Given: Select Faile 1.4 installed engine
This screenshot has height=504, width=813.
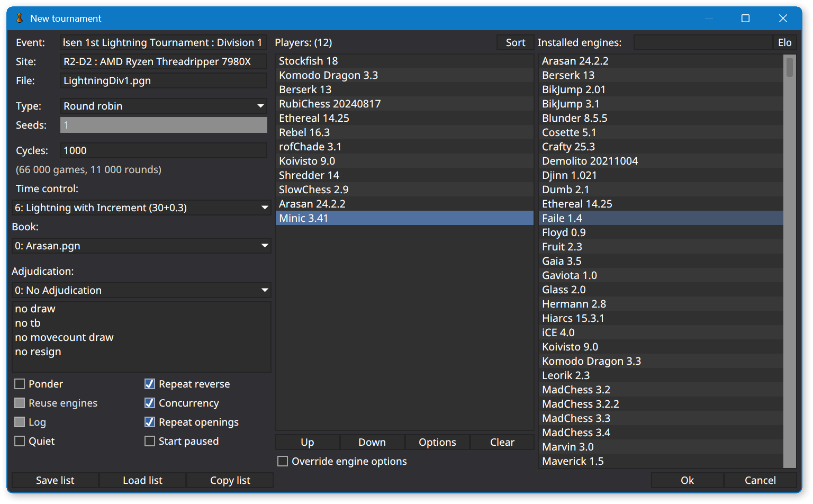Looking at the screenshot, I should 661,218.
